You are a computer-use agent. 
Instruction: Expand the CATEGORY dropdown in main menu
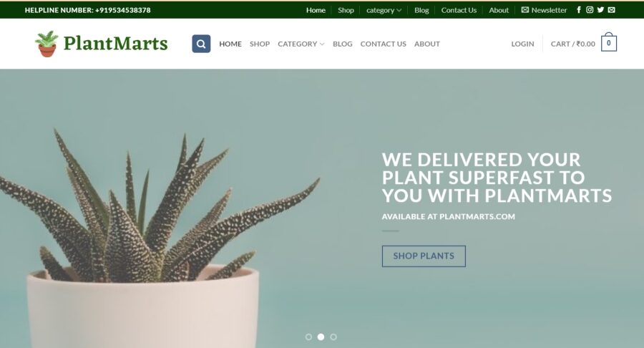click(301, 44)
